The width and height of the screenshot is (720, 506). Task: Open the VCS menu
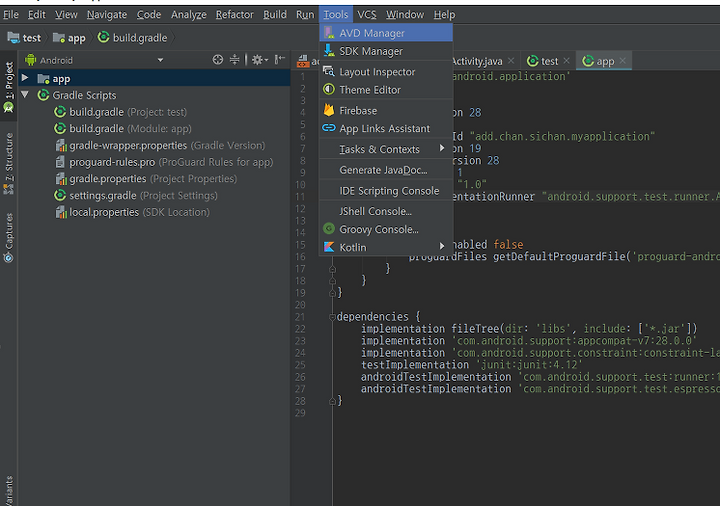click(366, 15)
